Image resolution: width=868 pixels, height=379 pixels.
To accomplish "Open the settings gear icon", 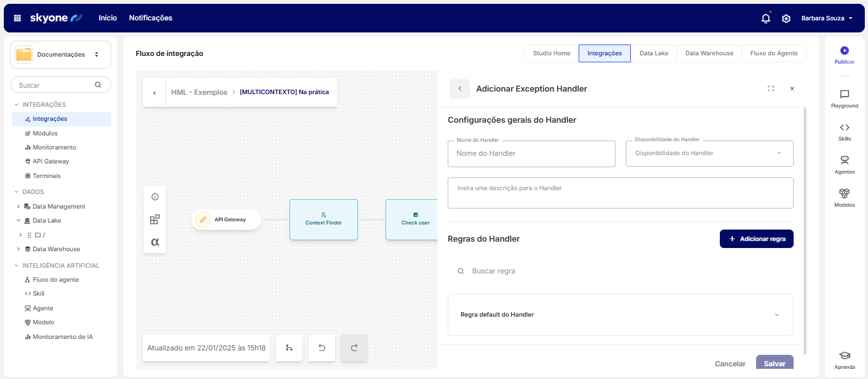I will pyautogui.click(x=786, y=18).
